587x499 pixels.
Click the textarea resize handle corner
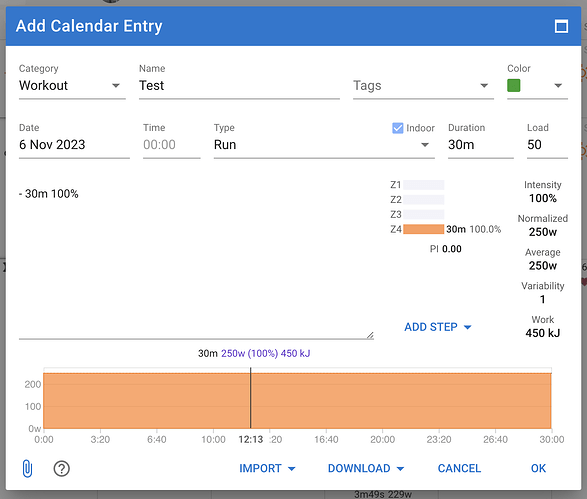tap(370, 335)
